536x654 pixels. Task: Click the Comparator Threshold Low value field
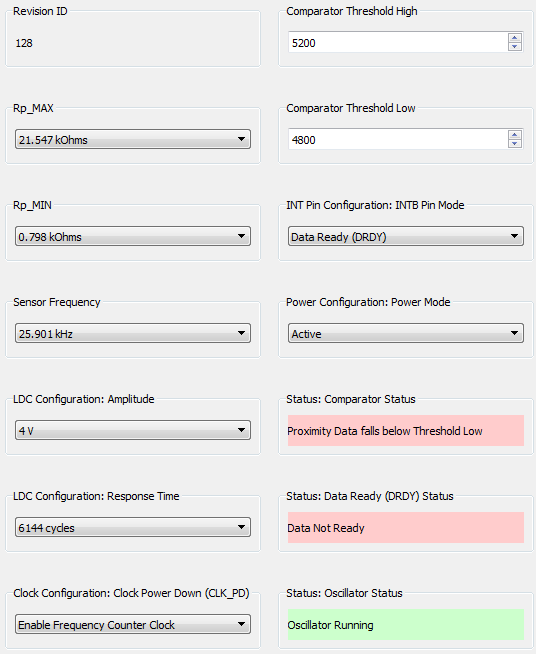398,139
